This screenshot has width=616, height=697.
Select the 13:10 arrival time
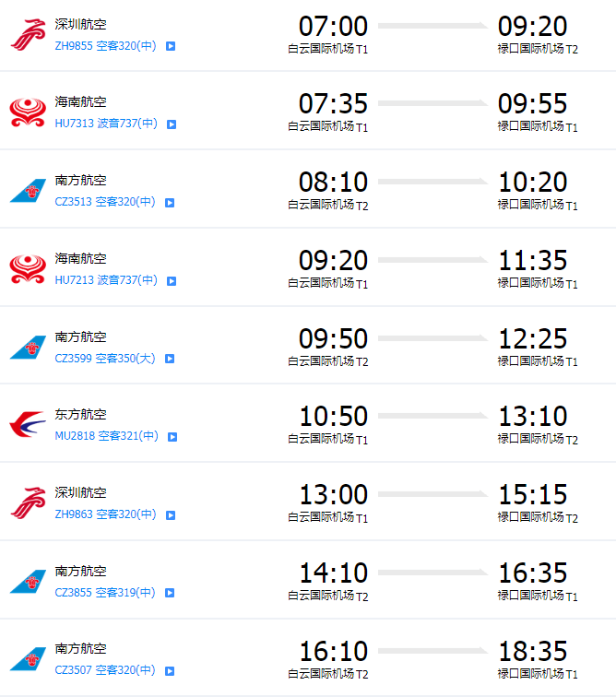533,417
